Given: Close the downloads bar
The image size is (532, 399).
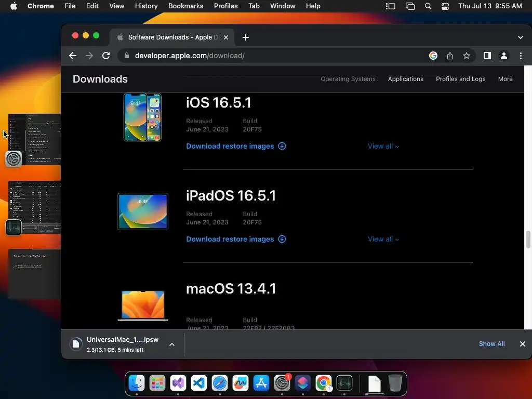Looking at the screenshot, I should [523, 344].
